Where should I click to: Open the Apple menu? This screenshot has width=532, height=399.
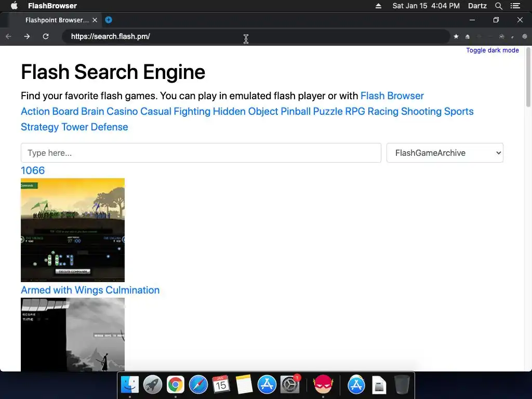pos(14,6)
